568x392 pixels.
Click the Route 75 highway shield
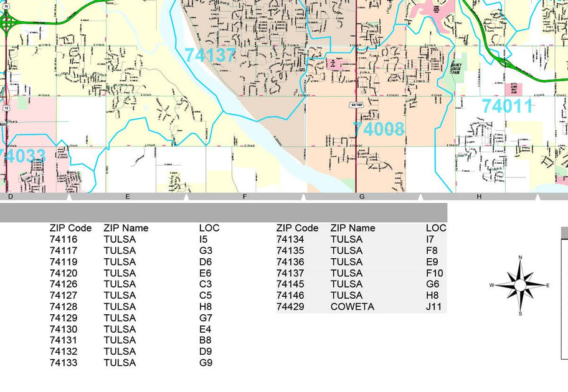[5, 108]
